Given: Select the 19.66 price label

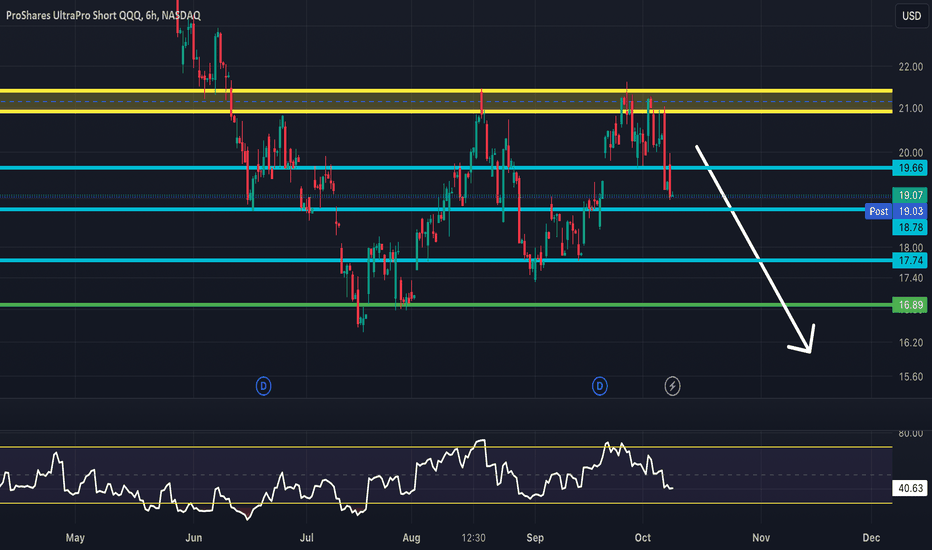Looking at the screenshot, I should click(910, 168).
